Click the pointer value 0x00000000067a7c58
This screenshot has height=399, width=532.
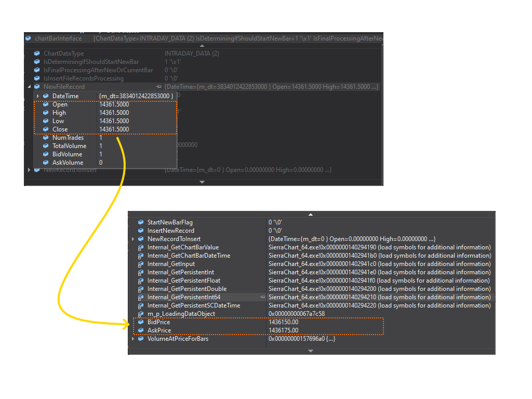tap(297, 314)
